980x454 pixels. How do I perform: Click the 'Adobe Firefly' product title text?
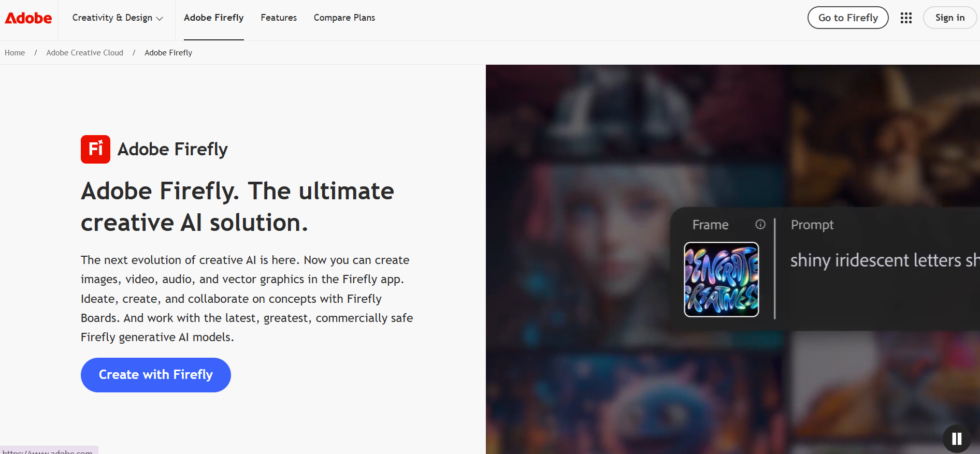(x=172, y=150)
